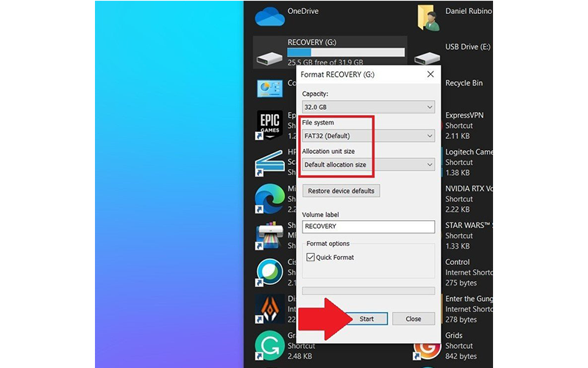Click the Close button in Format dialog
The height and width of the screenshot is (368, 588).
tap(414, 319)
